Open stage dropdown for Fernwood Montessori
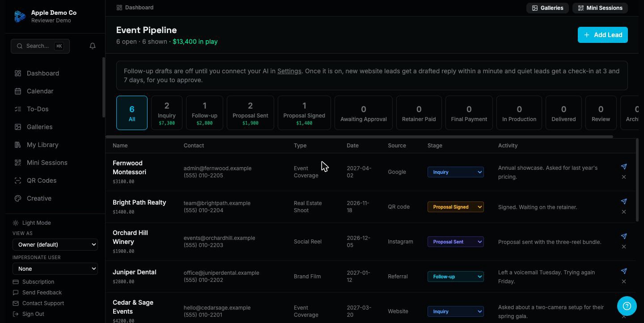 click(455, 172)
